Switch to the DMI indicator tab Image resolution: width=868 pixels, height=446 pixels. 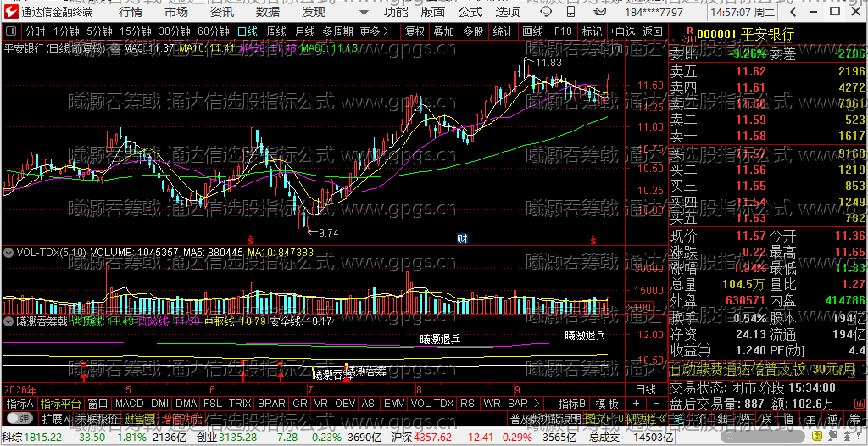(160, 403)
